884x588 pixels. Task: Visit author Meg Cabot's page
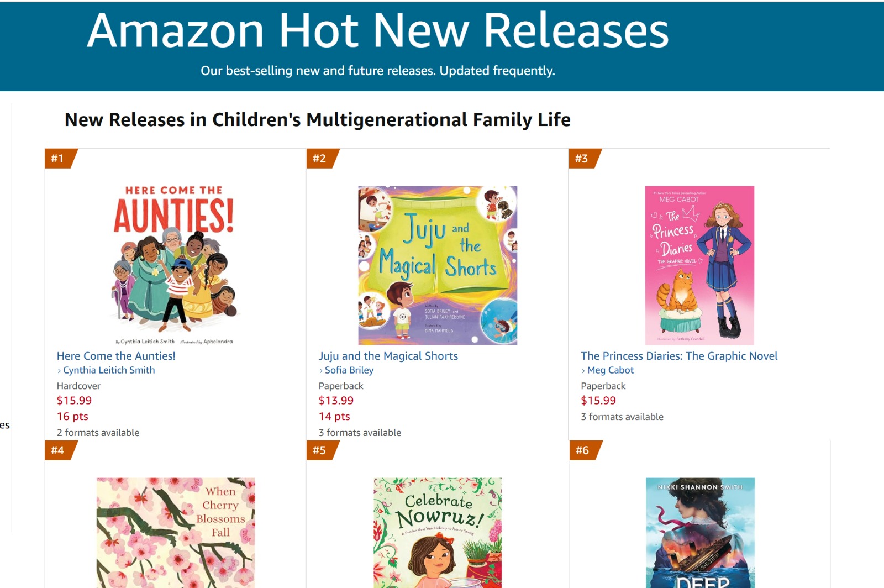tap(611, 370)
